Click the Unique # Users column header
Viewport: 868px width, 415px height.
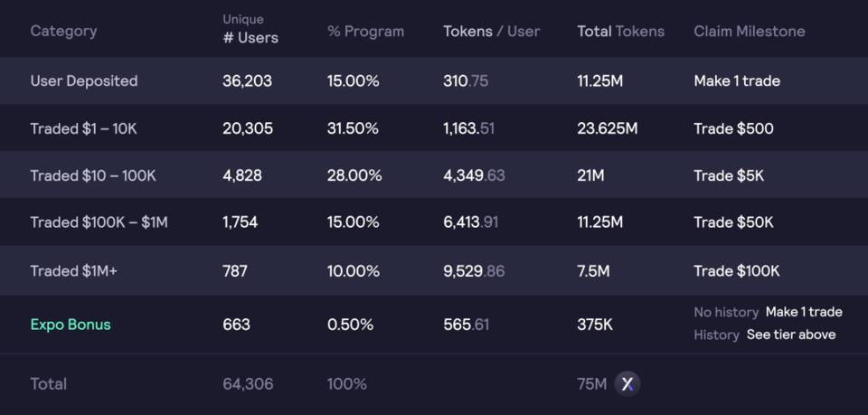coord(250,29)
